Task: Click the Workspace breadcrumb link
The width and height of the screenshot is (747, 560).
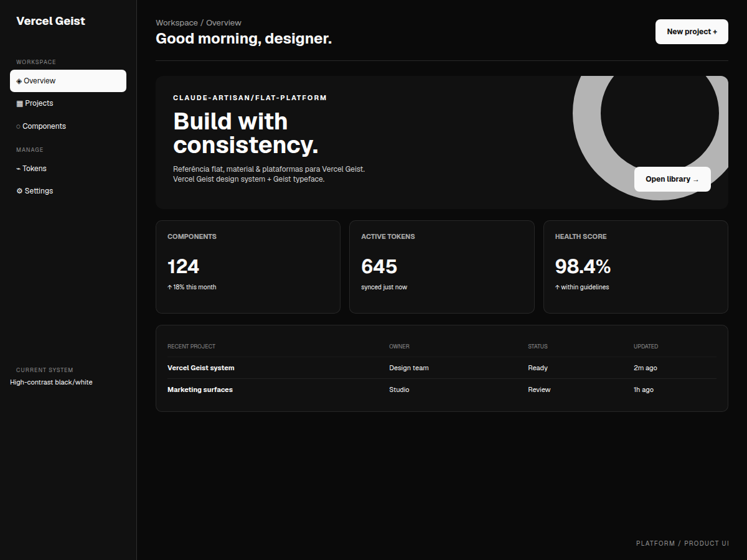Action: (177, 23)
